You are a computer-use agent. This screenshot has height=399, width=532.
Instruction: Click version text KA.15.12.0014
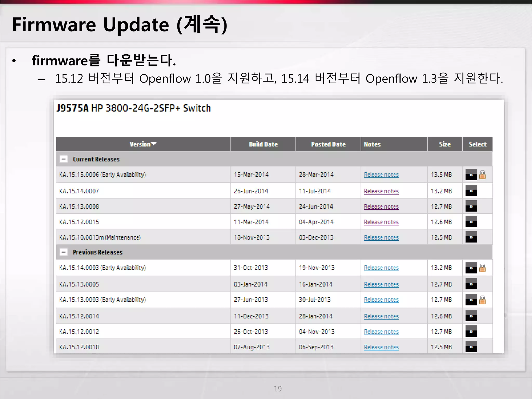(79, 316)
